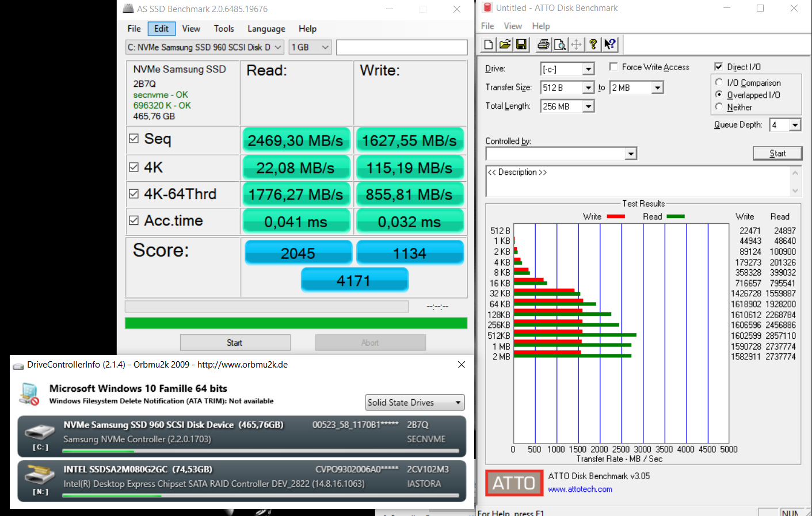Click the write score 1134 box
Screen dimensions: 812x516
410,253
